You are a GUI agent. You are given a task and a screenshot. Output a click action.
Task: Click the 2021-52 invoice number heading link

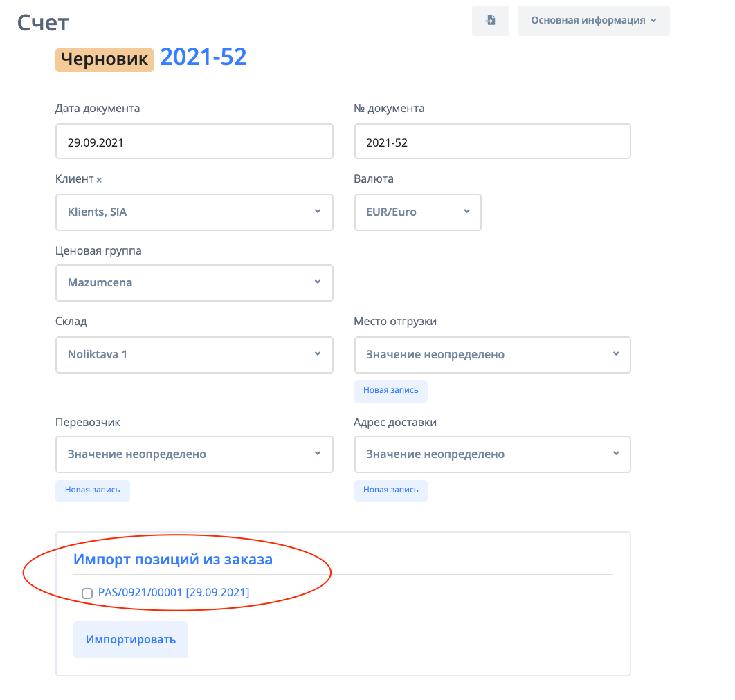(x=203, y=57)
